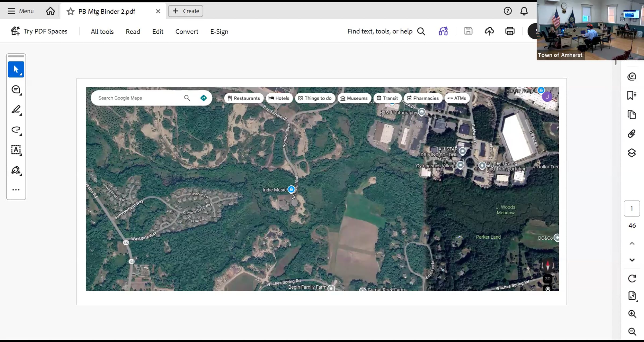Select the freehand Draw loop tool

pyautogui.click(x=16, y=130)
